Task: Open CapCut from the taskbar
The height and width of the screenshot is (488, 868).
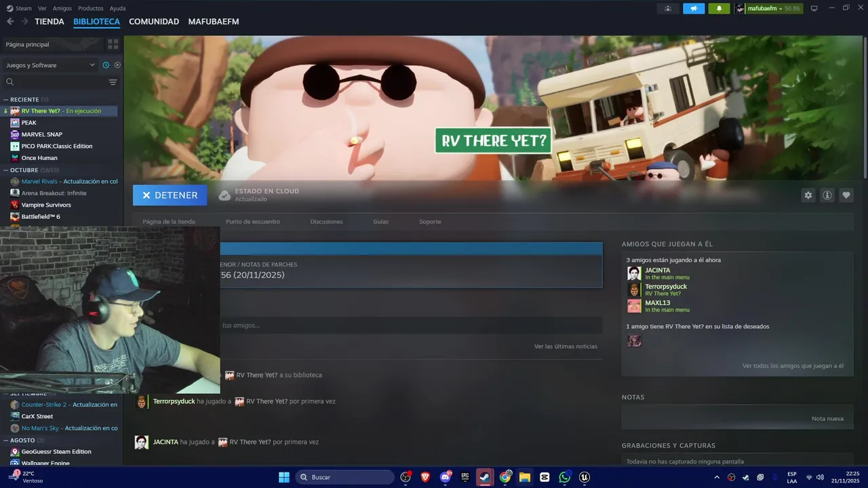Action: (x=545, y=477)
